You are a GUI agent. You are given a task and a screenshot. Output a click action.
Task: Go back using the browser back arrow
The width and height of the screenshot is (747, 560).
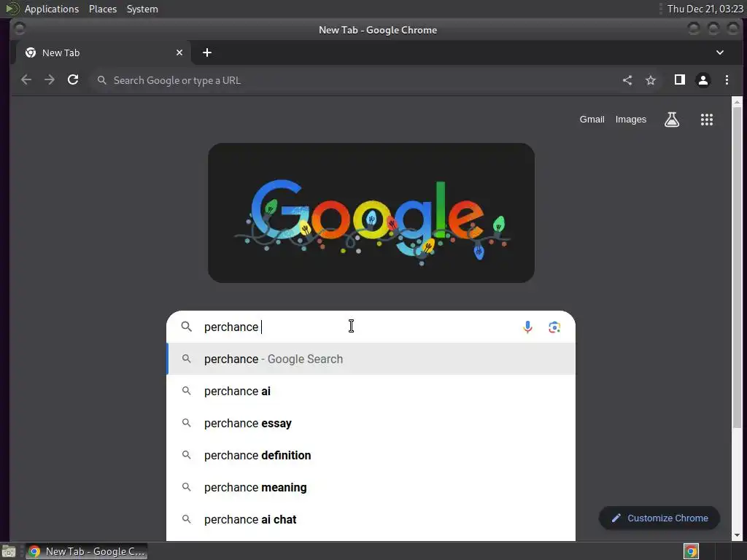pyautogui.click(x=26, y=80)
